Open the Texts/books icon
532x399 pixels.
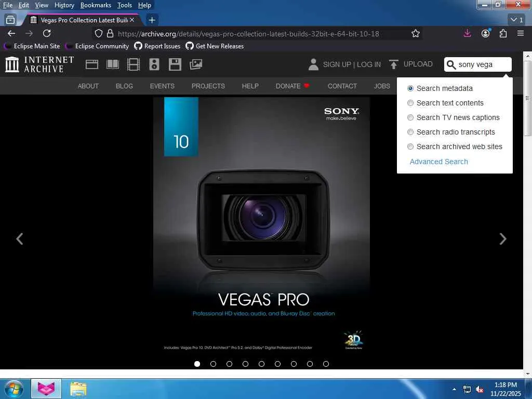(x=113, y=64)
